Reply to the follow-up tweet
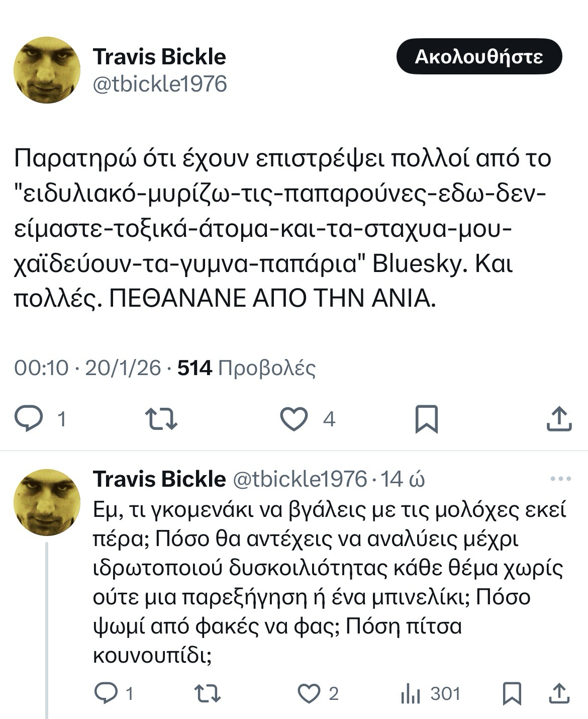The image size is (588, 719). pos(107,694)
